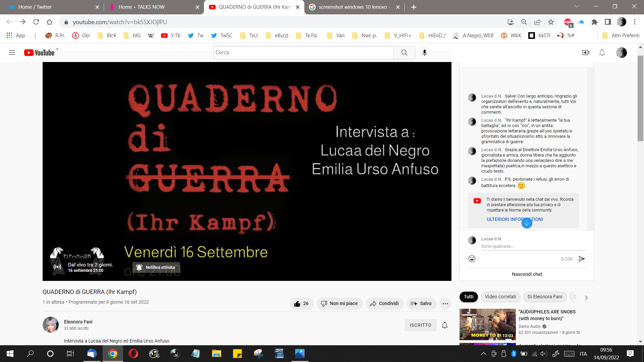Toggle channel notification bell beside ISCRITTO
This screenshot has width=644, height=362.
pos(445,325)
